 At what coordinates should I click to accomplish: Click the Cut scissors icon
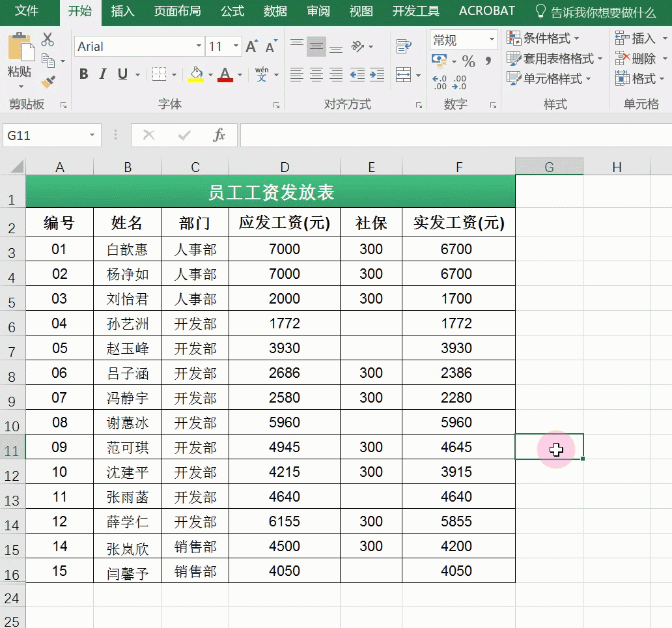pyautogui.click(x=48, y=40)
